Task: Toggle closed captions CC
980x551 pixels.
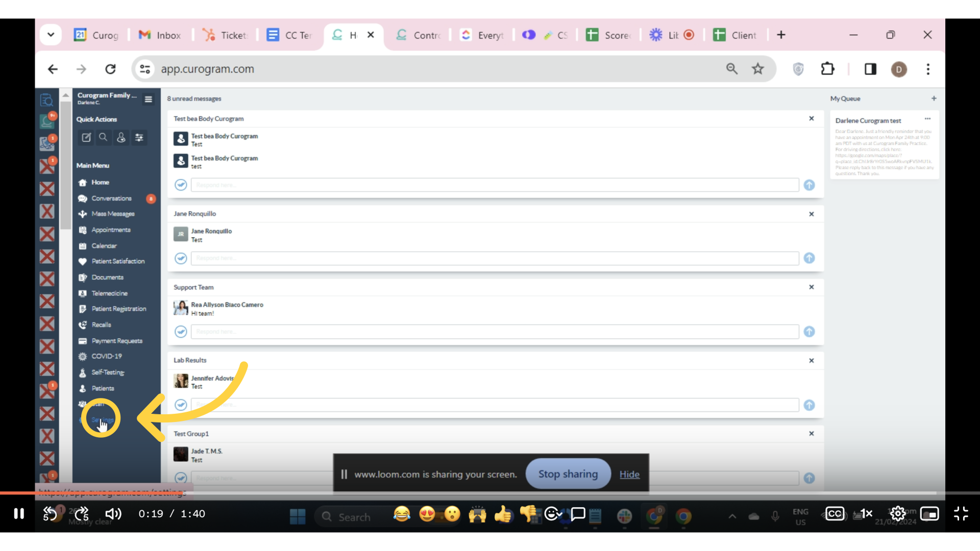Action: (x=835, y=513)
